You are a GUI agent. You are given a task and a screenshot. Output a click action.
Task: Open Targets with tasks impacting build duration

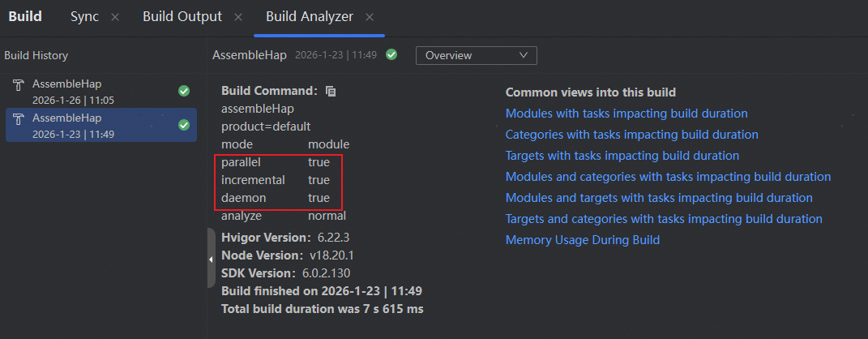pos(622,156)
